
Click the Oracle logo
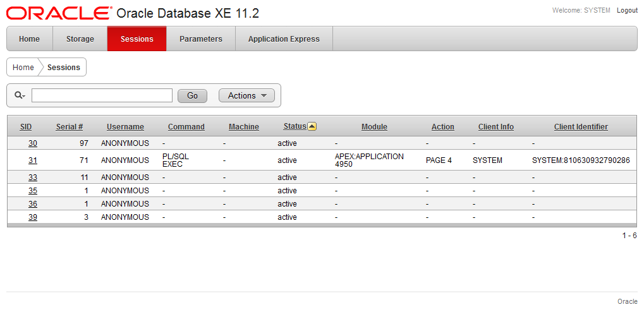point(59,13)
